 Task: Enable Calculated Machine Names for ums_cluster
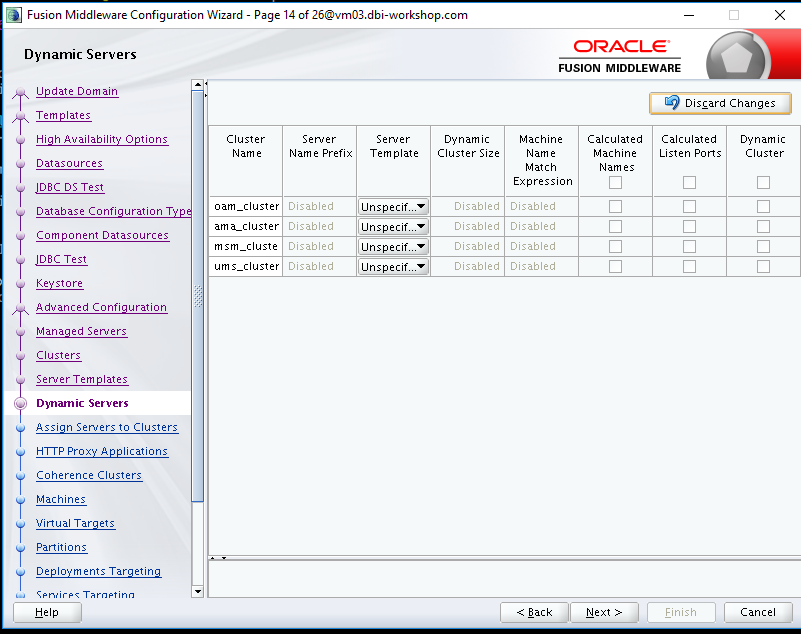click(x=616, y=266)
